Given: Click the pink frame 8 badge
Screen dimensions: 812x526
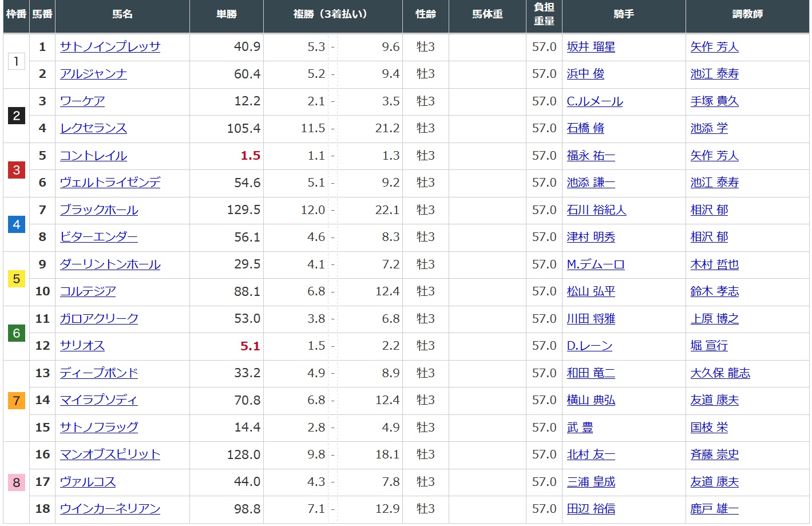Looking at the screenshot, I should [16, 483].
